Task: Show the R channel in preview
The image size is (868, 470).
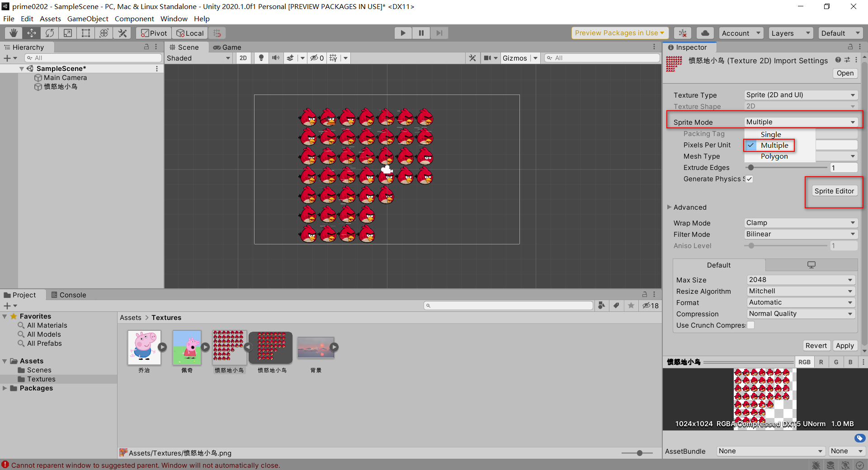Action: 821,362
